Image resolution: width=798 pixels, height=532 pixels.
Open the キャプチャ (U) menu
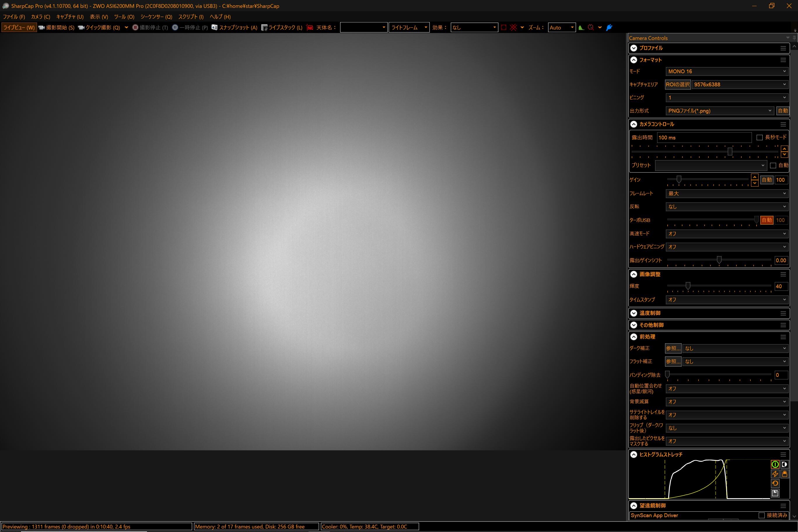(x=69, y=17)
